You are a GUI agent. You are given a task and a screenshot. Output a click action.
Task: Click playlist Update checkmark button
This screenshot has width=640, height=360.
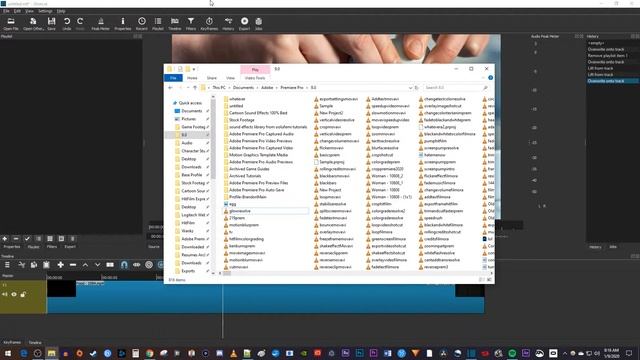tap(27, 239)
